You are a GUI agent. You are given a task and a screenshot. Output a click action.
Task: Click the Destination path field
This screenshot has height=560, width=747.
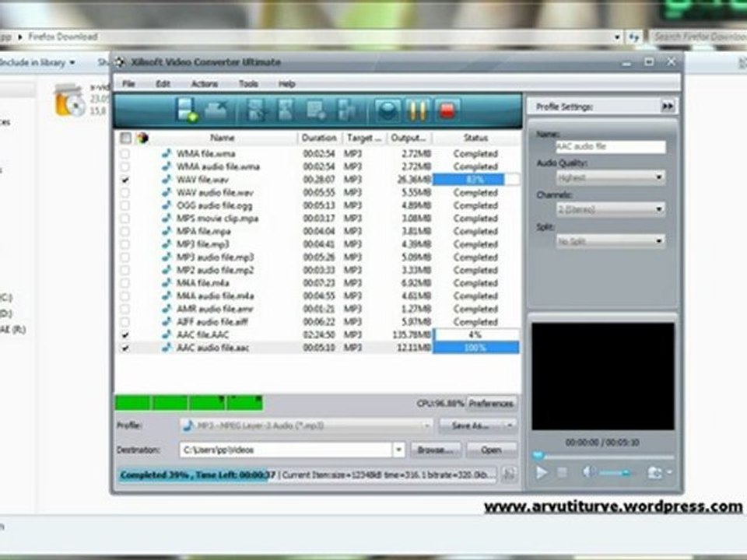click(286, 450)
